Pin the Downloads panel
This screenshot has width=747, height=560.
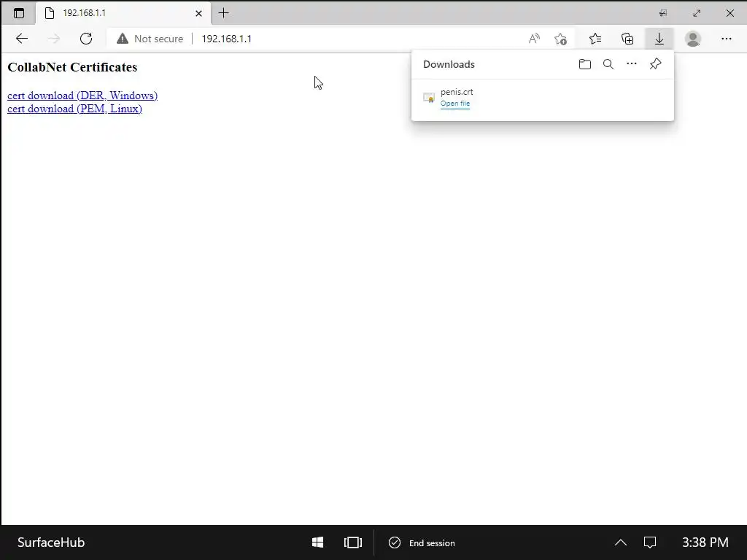pos(656,64)
